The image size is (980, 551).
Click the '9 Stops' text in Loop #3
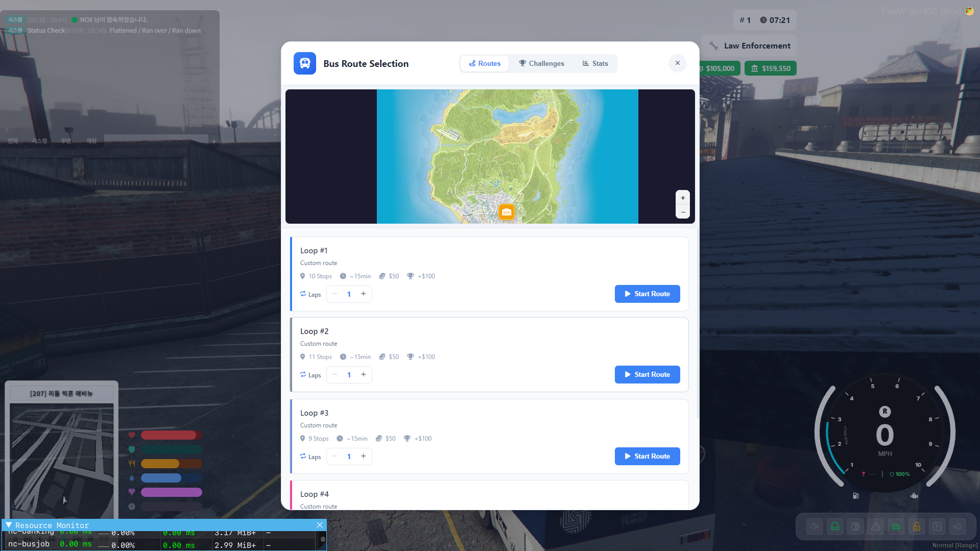pos(319,439)
